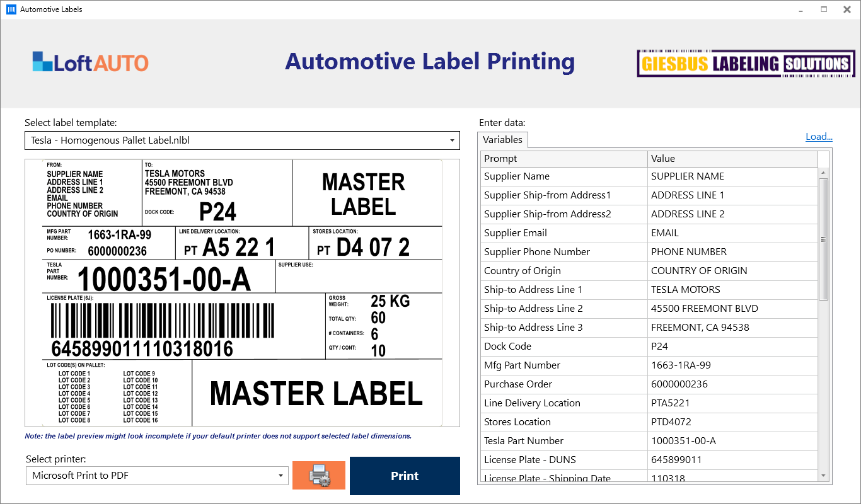Edit the ADDRESS LINE 1 value cell
The height and width of the screenshot is (504, 861).
click(733, 195)
